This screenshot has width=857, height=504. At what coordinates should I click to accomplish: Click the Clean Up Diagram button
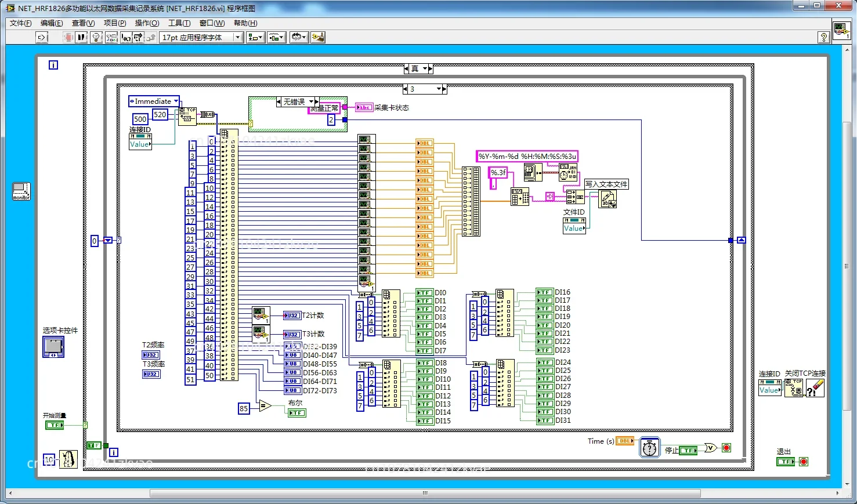317,37
